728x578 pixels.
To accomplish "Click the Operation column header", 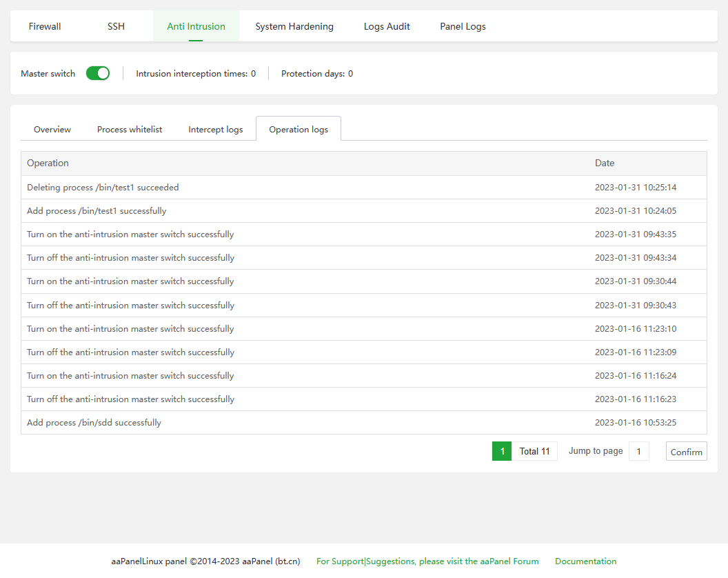I will tap(48, 163).
